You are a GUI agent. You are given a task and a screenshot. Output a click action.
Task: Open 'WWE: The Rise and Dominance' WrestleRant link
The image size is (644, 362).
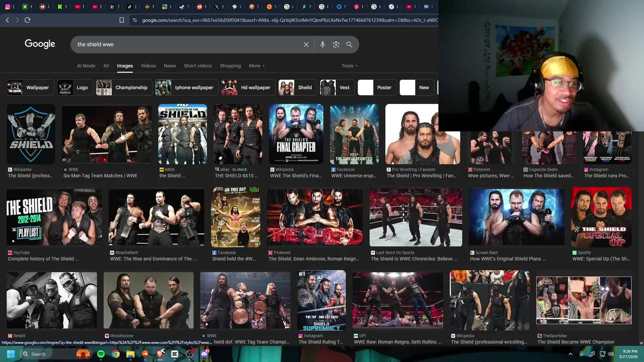pos(153,259)
